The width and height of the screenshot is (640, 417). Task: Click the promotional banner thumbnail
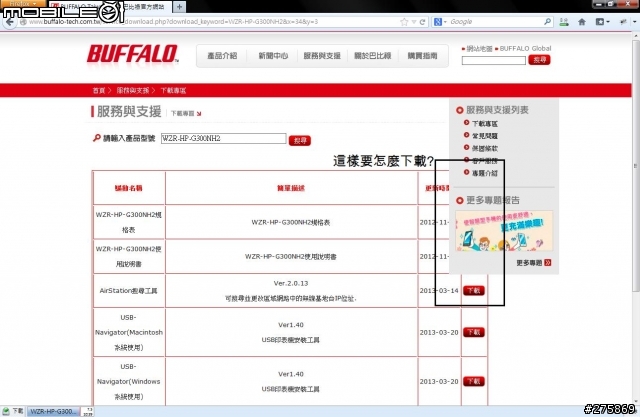[x=504, y=231]
